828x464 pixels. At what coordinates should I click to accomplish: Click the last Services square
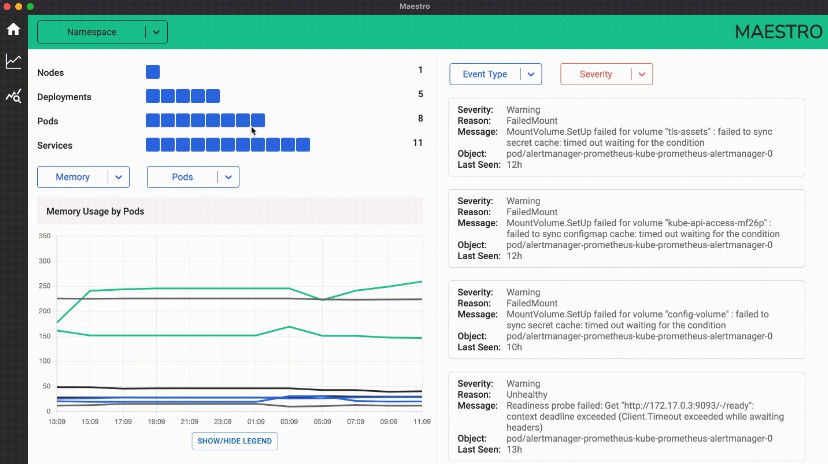(x=303, y=145)
